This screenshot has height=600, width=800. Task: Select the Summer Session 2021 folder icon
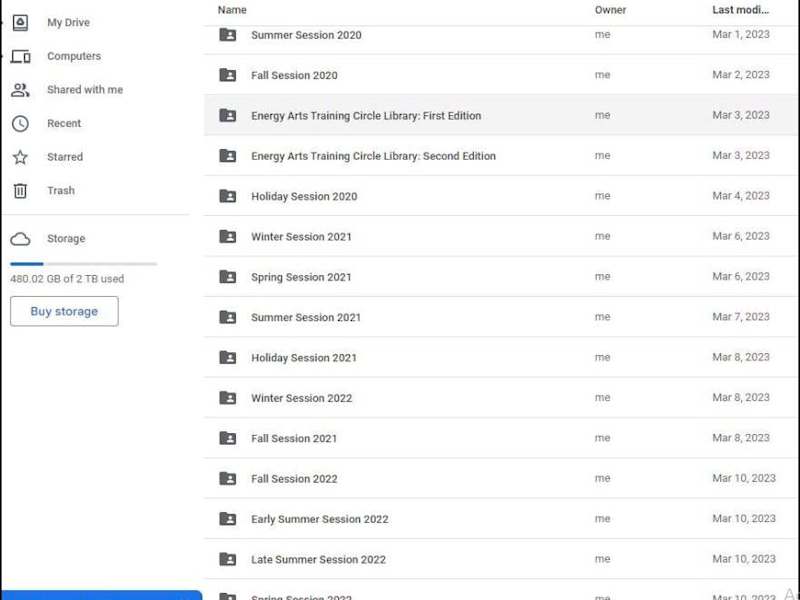[x=228, y=317]
